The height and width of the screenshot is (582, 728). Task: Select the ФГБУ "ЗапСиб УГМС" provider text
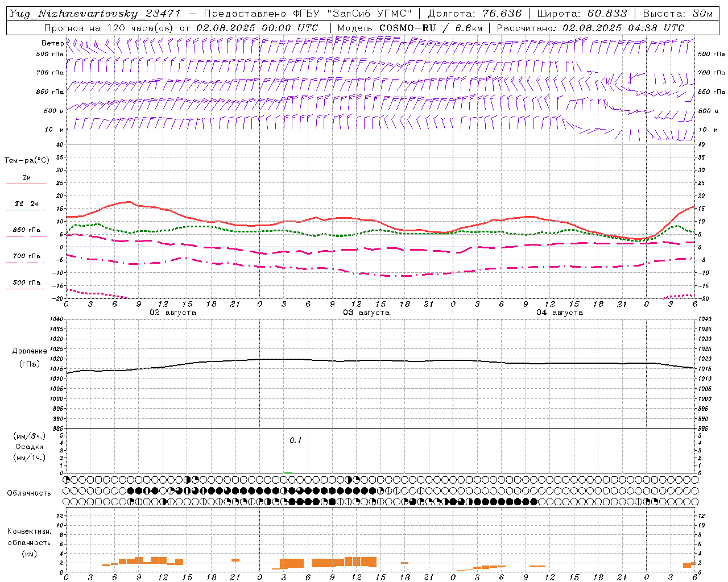(x=351, y=14)
